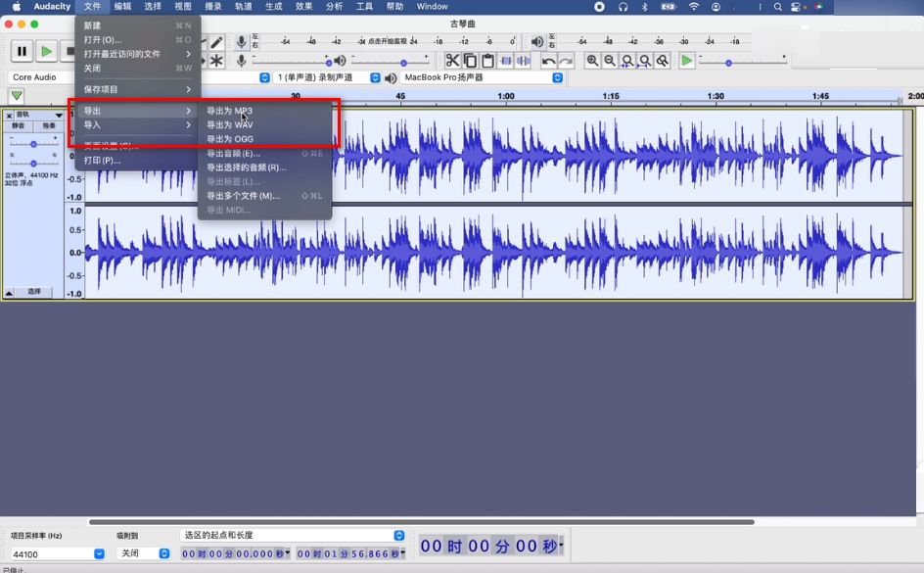924x573 pixels.
Task: Toggle the track 静音 mute button
Action: pos(19,125)
